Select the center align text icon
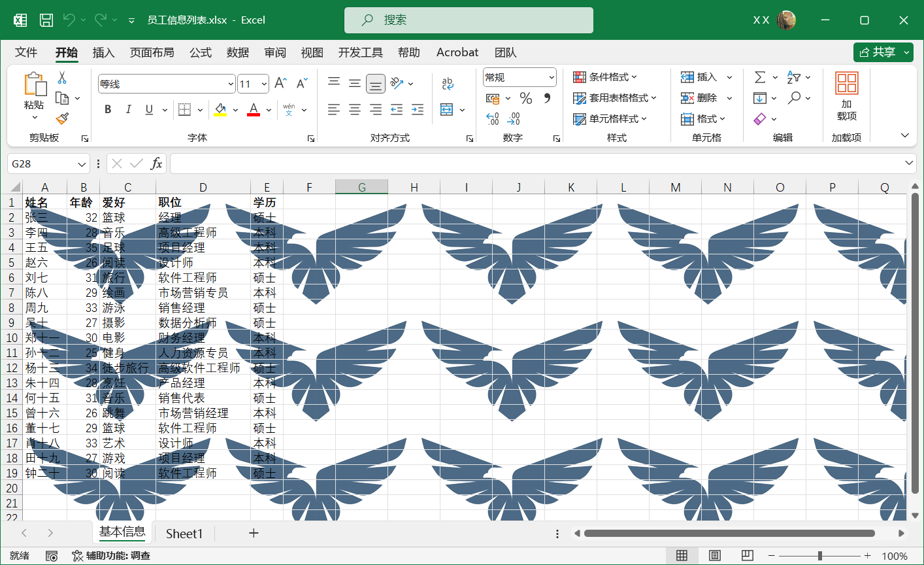This screenshot has width=924, height=565. point(355,109)
